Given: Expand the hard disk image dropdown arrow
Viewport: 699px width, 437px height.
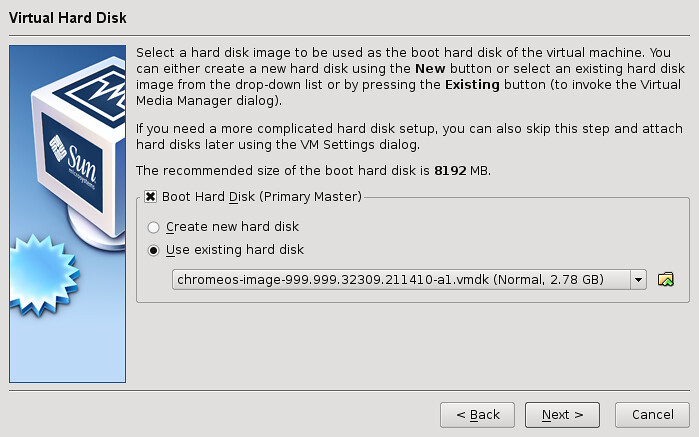Looking at the screenshot, I should coord(638,280).
